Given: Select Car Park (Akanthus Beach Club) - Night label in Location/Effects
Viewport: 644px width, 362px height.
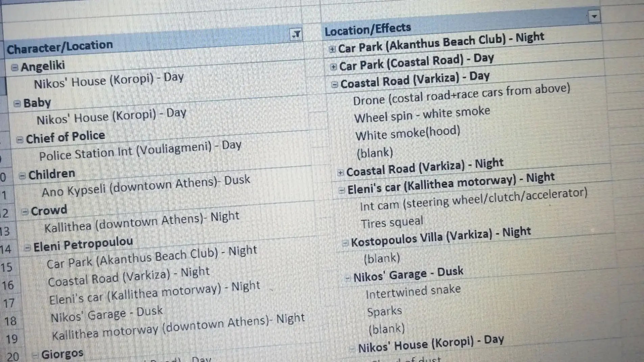Looking at the screenshot, I should 442,43.
